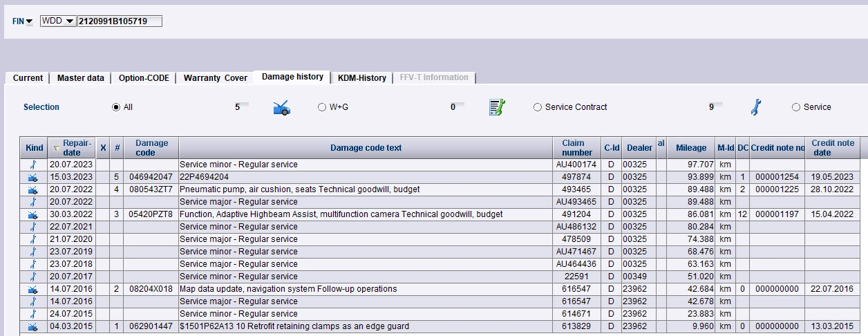The image size is (868, 336).
Task: Select the Damage history tab
Action: [292, 77]
